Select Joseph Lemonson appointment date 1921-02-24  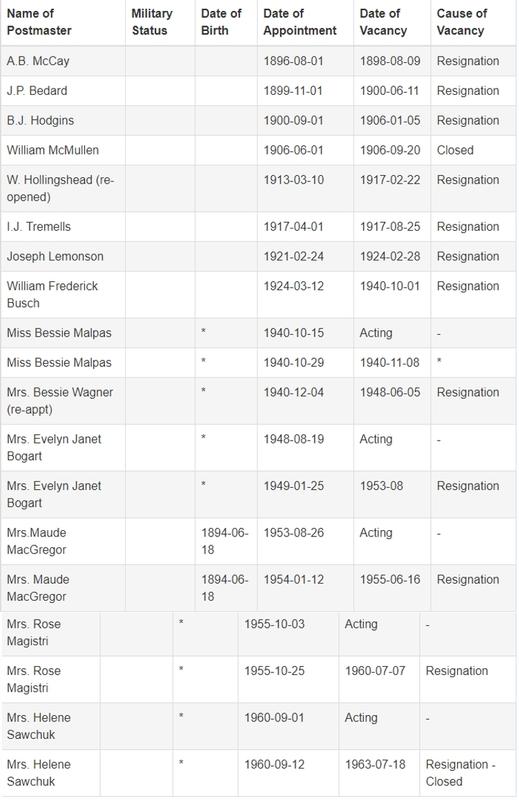coord(293,256)
